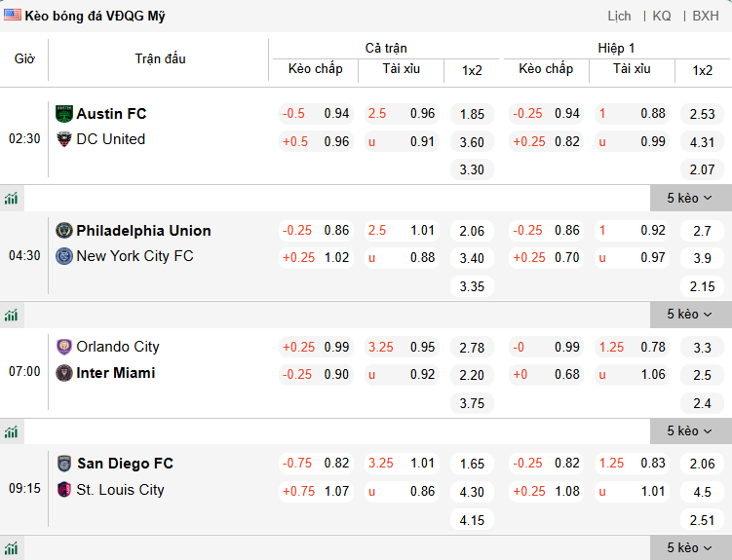
Task: Click the Philadelphia Union logo
Action: (x=64, y=231)
